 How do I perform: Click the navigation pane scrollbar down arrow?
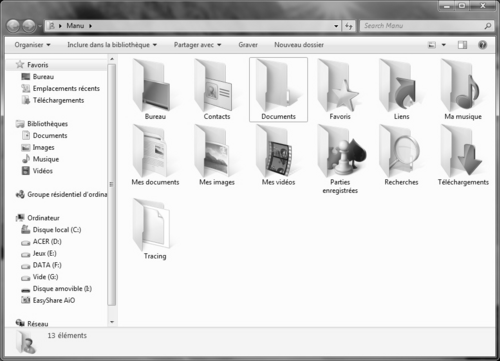coord(112,322)
